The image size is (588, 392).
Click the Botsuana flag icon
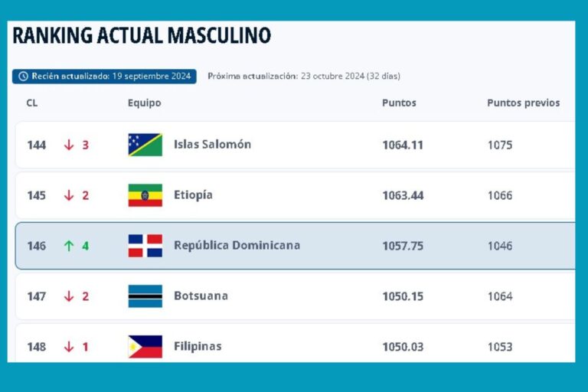coord(145,296)
